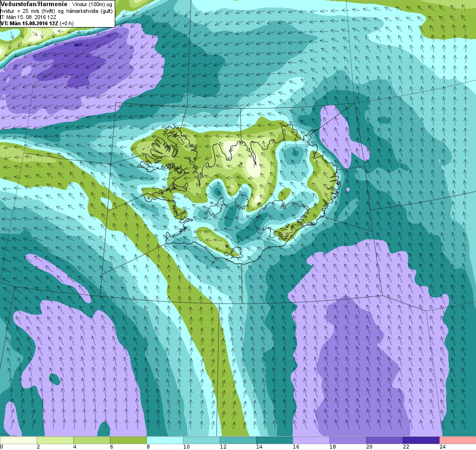The width and height of the screenshot is (476, 450).
Task: Click the violet 20–22 m/s legend swatch
Action: (x=384, y=440)
